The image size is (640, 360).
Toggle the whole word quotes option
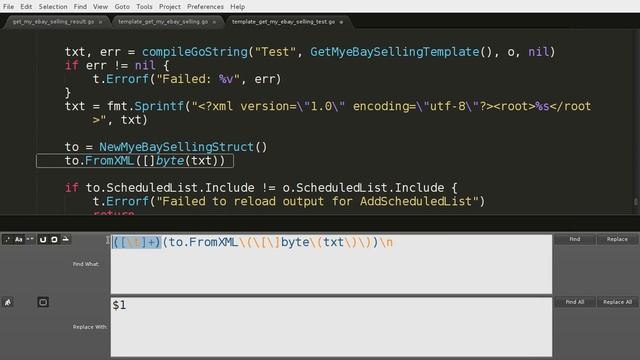coord(30,240)
